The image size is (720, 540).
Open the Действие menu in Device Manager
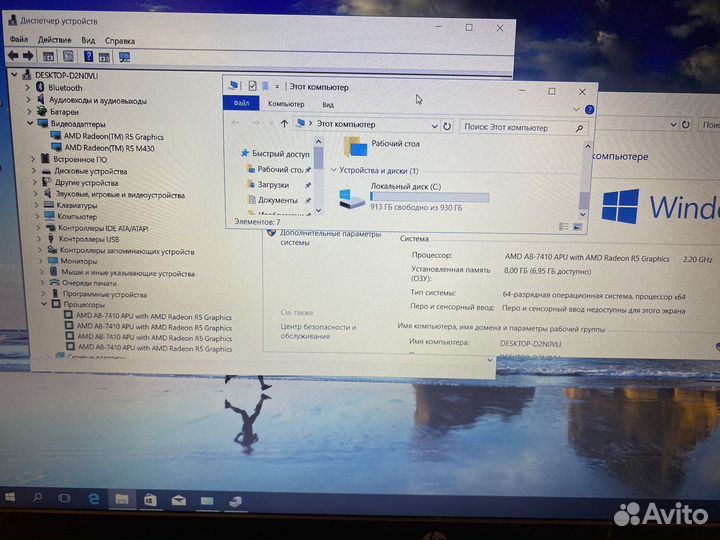click(54, 40)
